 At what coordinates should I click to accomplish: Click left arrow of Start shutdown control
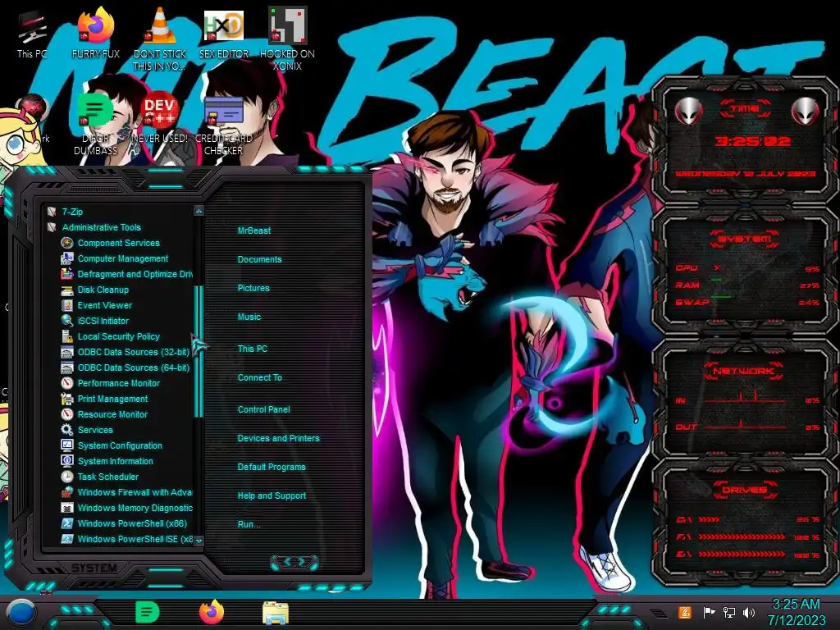pyautogui.click(x=286, y=561)
